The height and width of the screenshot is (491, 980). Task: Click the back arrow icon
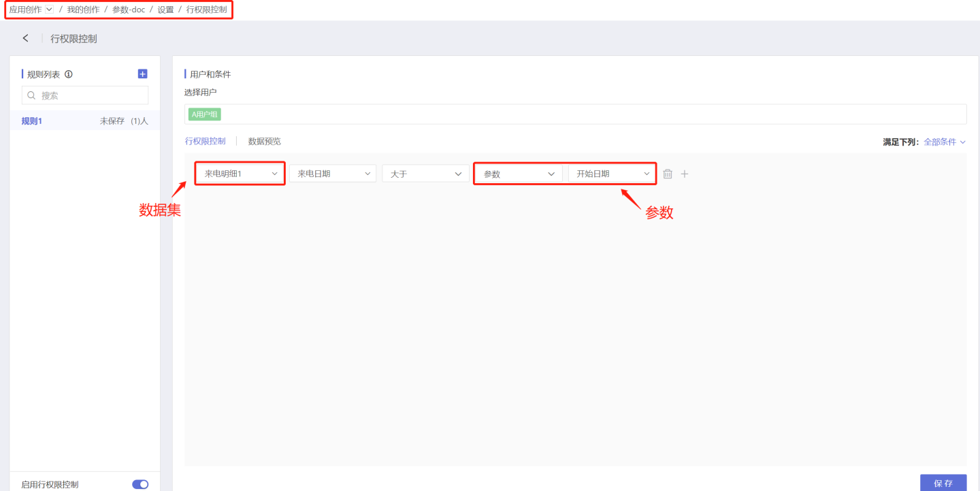[x=26, y=39]
